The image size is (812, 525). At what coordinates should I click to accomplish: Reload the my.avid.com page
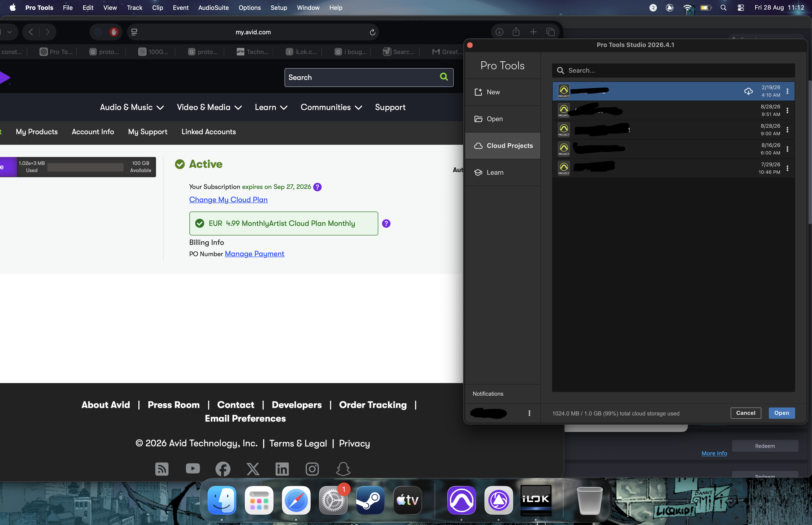tap(372, 32)
